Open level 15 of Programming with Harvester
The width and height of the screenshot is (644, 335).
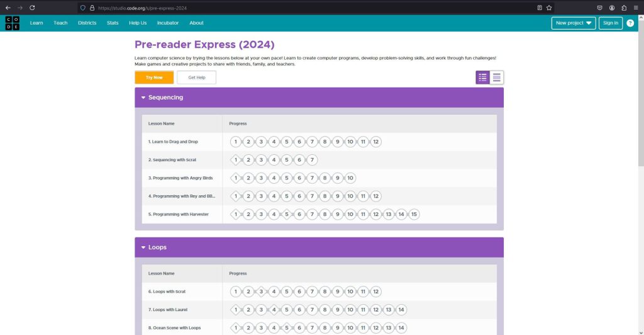click(x=414, y=215)
